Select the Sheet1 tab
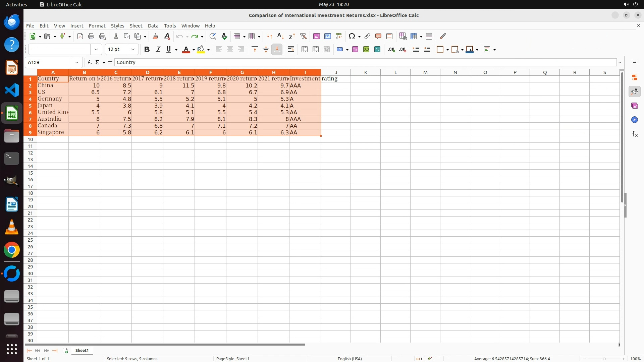Screen dimensions: 644x362 pos(82,350)
